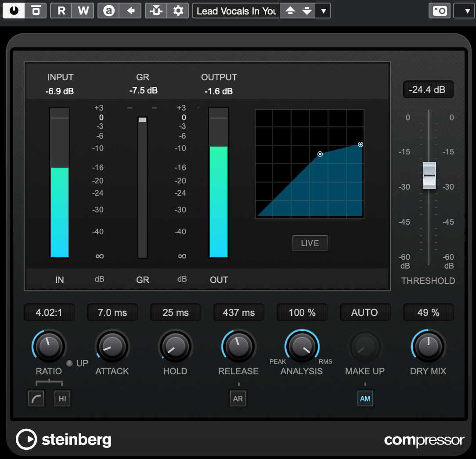Image resolution: width=476 pixels, height=459 pixels.
Task: Click the bypass effect button
Action: [x=36, y=11]
